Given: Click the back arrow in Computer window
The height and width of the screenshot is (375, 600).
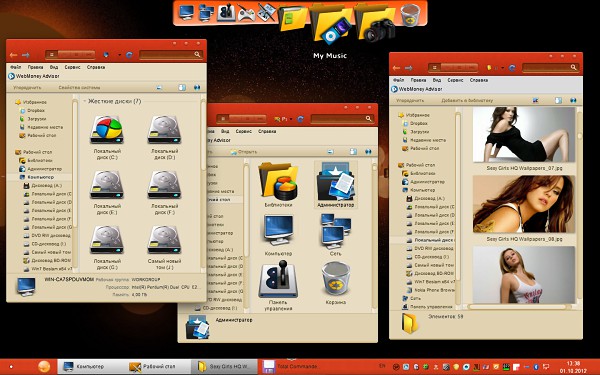Looking at the screenshot, I should coord(13,55).
